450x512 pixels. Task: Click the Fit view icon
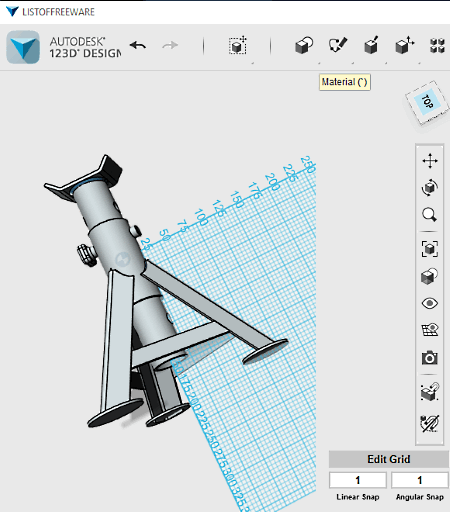tap(430, 249)
